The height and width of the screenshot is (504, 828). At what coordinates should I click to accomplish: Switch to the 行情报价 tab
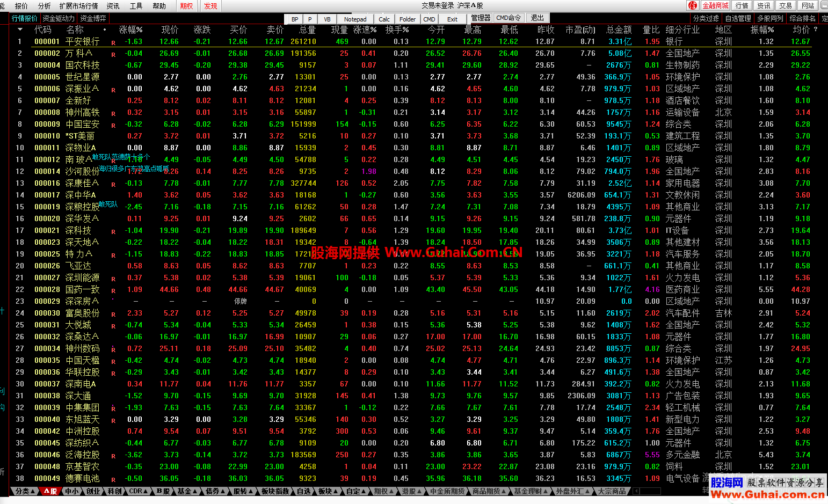(x=25, y=18)
